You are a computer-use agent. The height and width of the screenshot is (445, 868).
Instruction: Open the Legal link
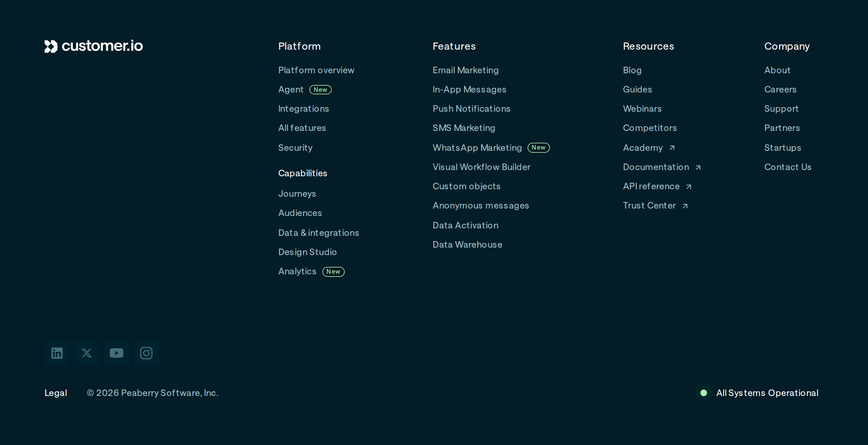tap(55, 393)
